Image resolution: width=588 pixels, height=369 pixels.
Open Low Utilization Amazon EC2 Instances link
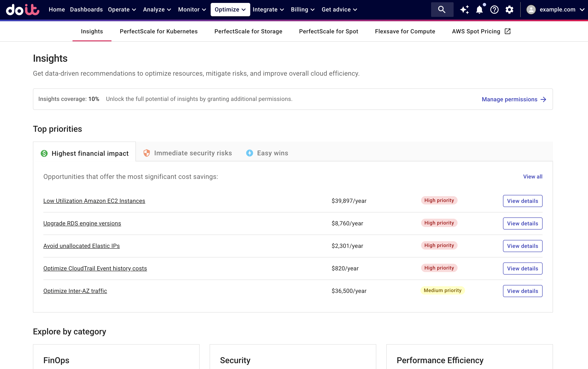[94, 201]
